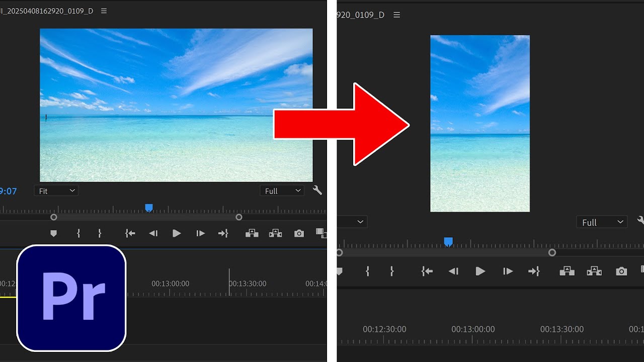Click 00:13:00:00 on left timeline ruler
Screen dimensions: 644x362
(x=171, y=284)
